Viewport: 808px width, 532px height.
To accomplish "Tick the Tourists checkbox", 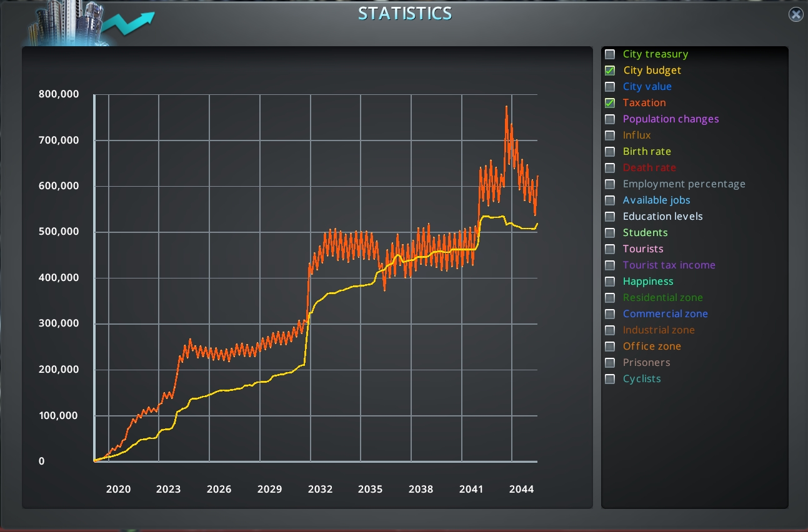I will (x=610, y=249).
